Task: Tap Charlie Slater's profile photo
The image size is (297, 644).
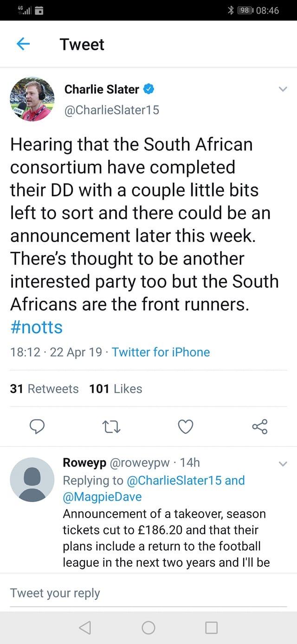Action: pos(32,99)
